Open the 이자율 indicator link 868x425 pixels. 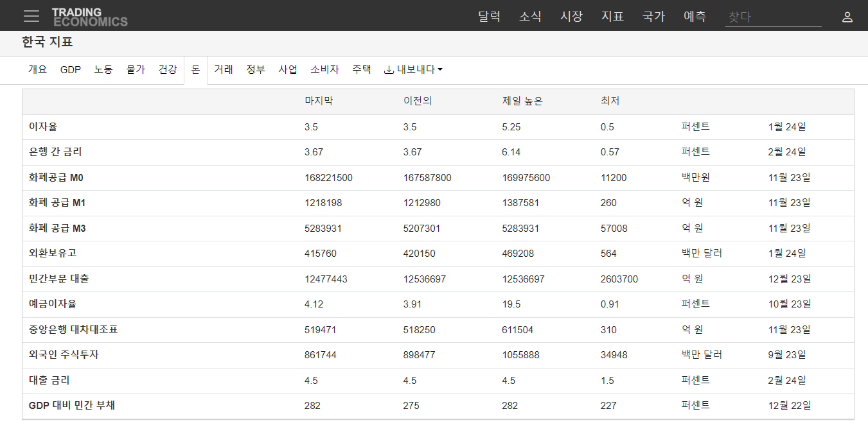click(x=43, y=127)
